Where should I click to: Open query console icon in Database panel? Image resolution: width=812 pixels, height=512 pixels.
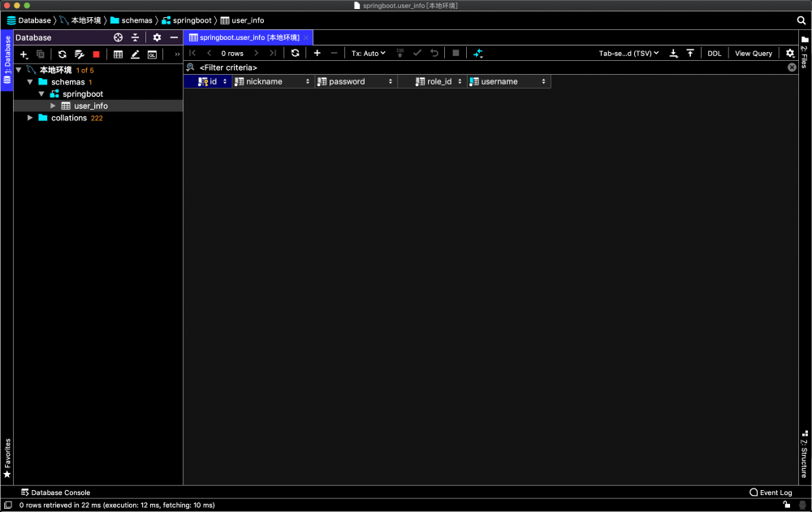click(x=153, y=54)
